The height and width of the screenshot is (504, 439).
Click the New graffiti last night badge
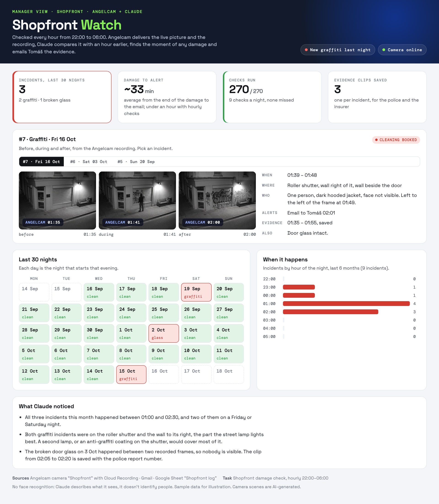pyautogui.click(x=337, y=50)
